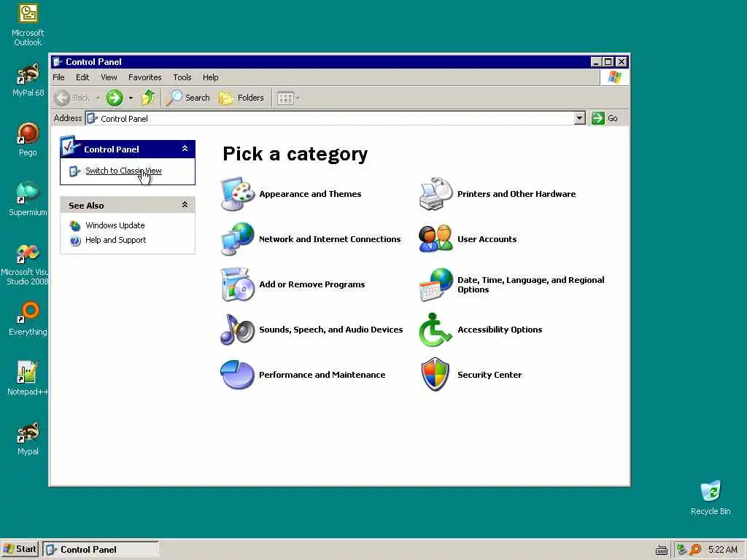Click the system clock showing 5:22 AM
This screenshot has height=560, width=747.
pyautogui.click(x=723, y=550)
